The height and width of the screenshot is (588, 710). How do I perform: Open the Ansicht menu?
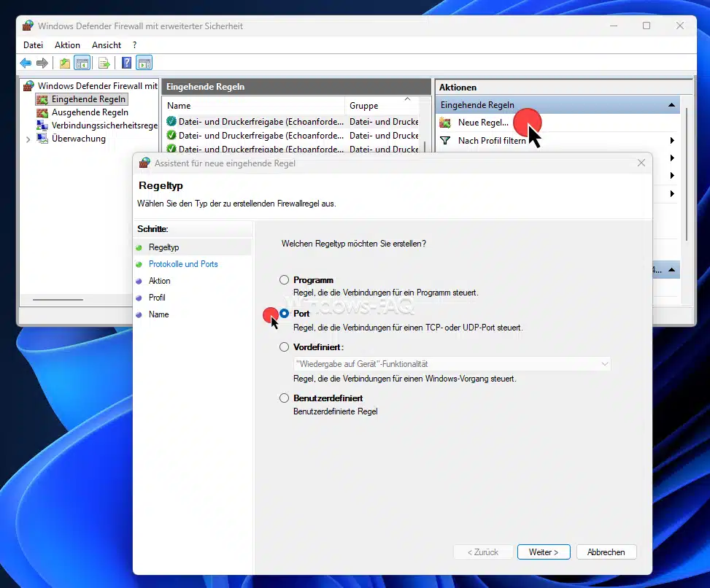click(107, 45)
